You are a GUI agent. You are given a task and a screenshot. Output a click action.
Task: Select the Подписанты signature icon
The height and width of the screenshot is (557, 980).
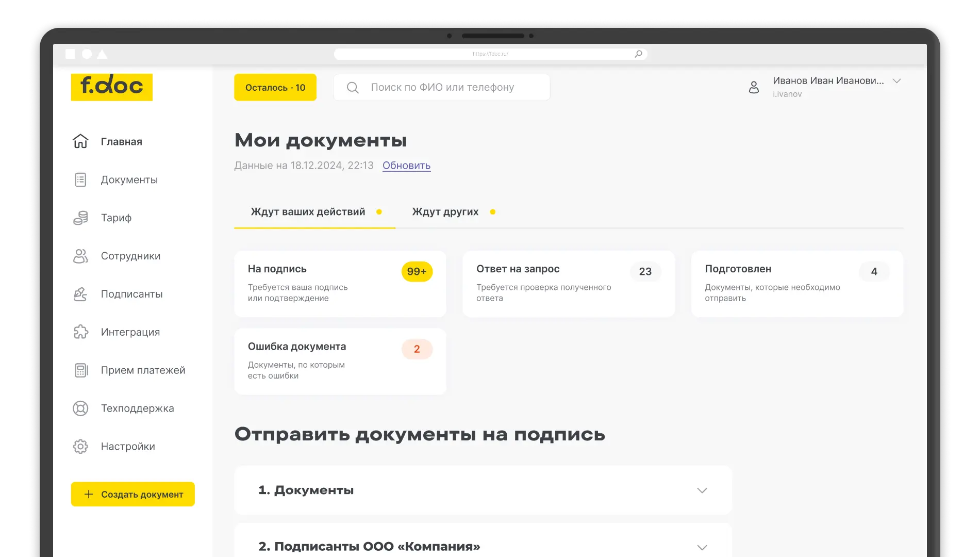coord(80,293)
